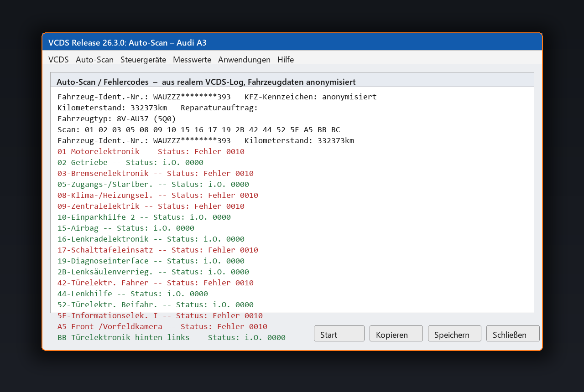Select the 16-Lenkradelektronik row
The height and width of the screenshot is (392, 584).
click(x=151, y=239)
